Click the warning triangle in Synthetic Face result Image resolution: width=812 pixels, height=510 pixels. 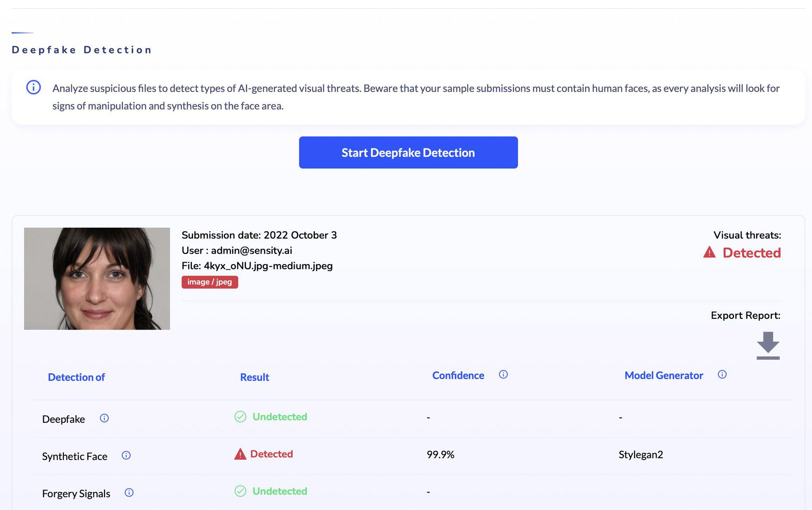[x=240, y=454]
